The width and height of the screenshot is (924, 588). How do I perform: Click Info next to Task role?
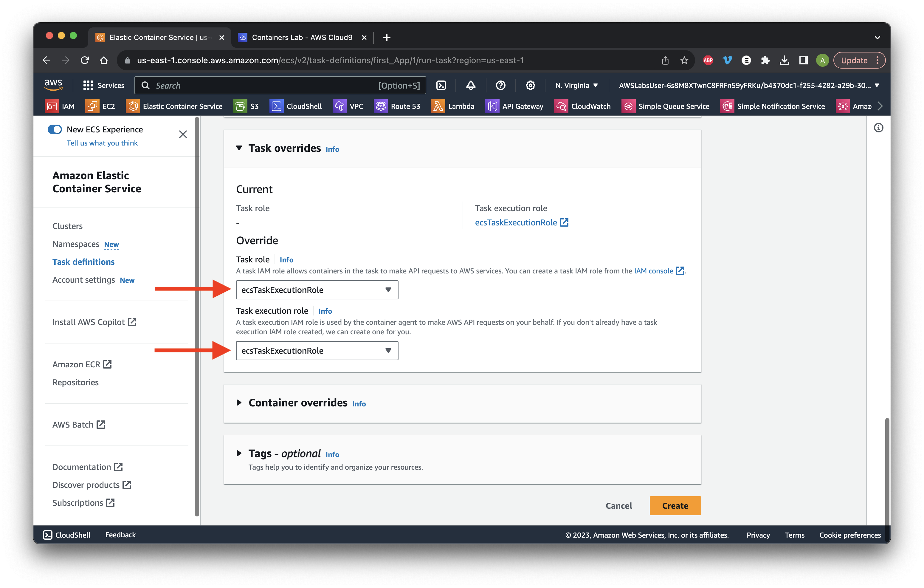click(x=286, y=260)
